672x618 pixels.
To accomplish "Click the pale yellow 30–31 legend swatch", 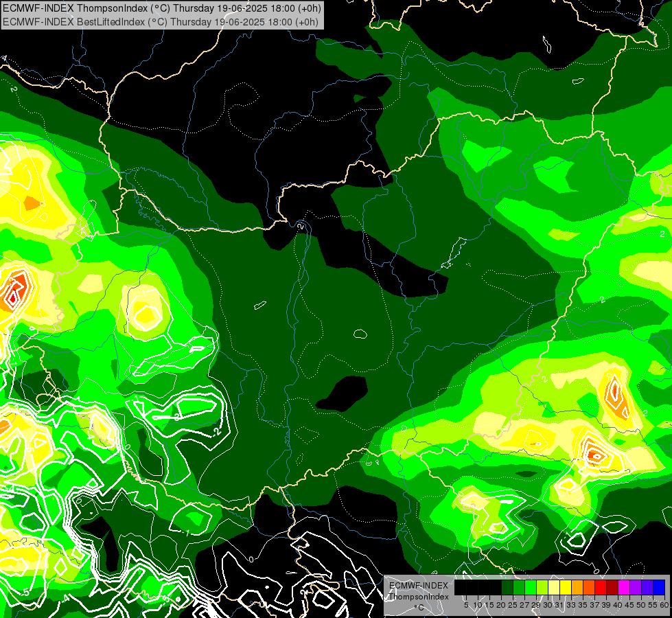I will pyautogui.click(x=554, y=587).
